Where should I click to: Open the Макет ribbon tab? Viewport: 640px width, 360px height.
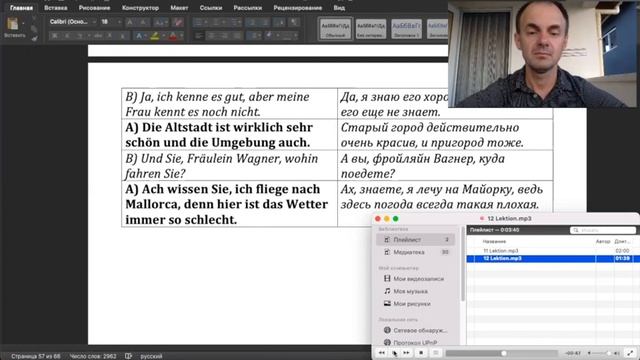[x=179, y=8]
